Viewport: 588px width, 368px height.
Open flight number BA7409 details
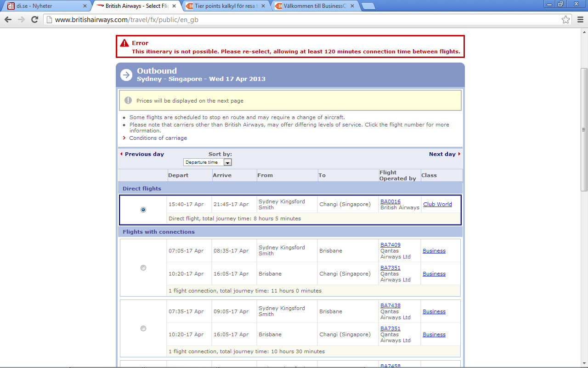[x=390, y=245]
